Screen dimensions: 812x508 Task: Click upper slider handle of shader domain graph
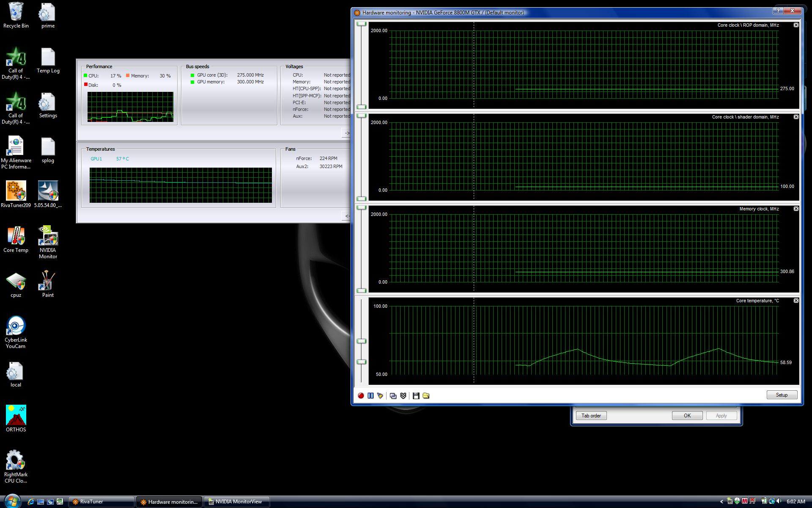(x=362, y=116)
